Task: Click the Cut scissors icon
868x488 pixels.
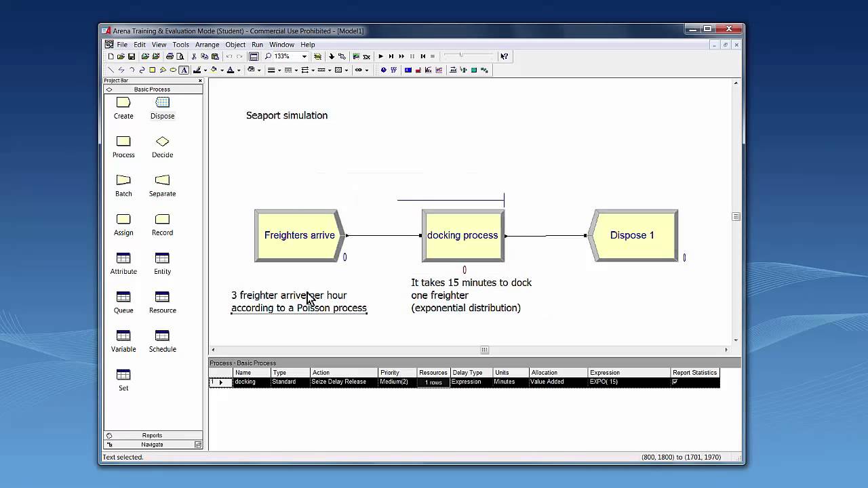Action: pos(194,56)
